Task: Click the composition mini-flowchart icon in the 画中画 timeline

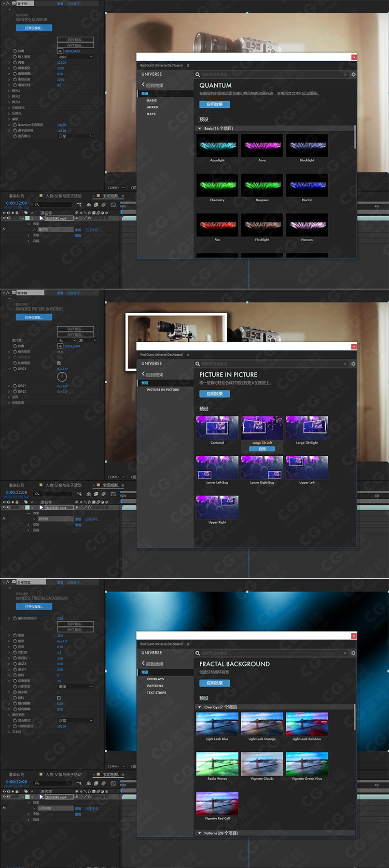Action: 80,494
